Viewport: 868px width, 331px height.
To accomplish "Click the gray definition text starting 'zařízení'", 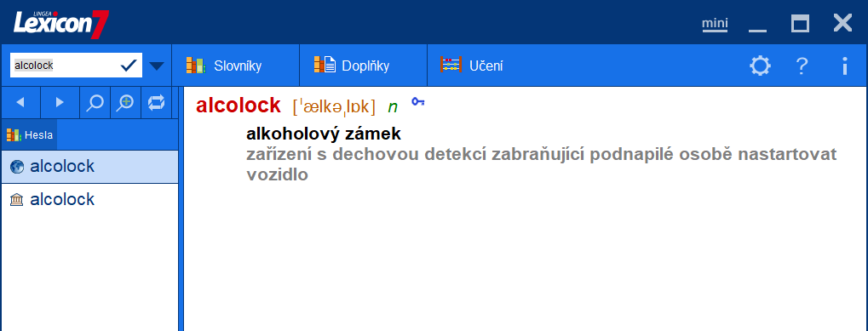I will coord(542,164).
